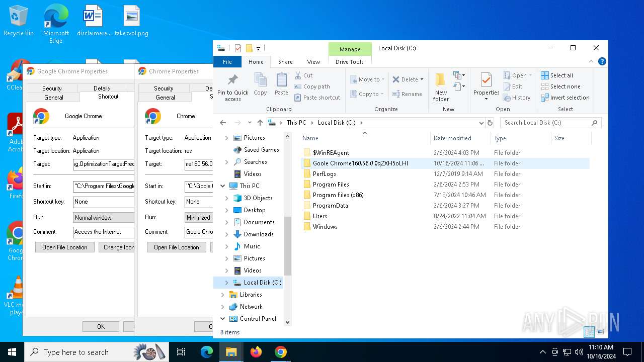Image resolution: width=644 pixels, height=362 pixels.
Task: Click the Recycle Bin desktop icon
Action: (x=19, y=21)
